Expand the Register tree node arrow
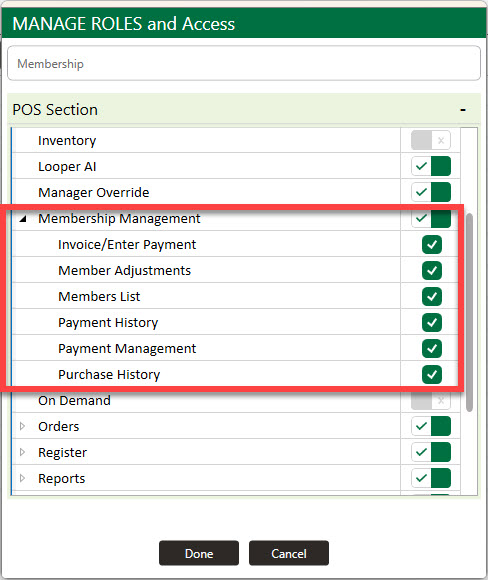 (23, 452)
